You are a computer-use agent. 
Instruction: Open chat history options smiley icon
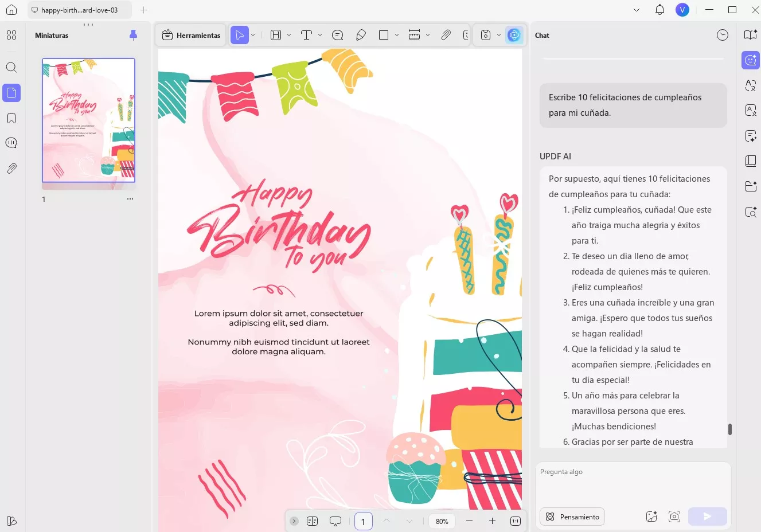[723, 35]
